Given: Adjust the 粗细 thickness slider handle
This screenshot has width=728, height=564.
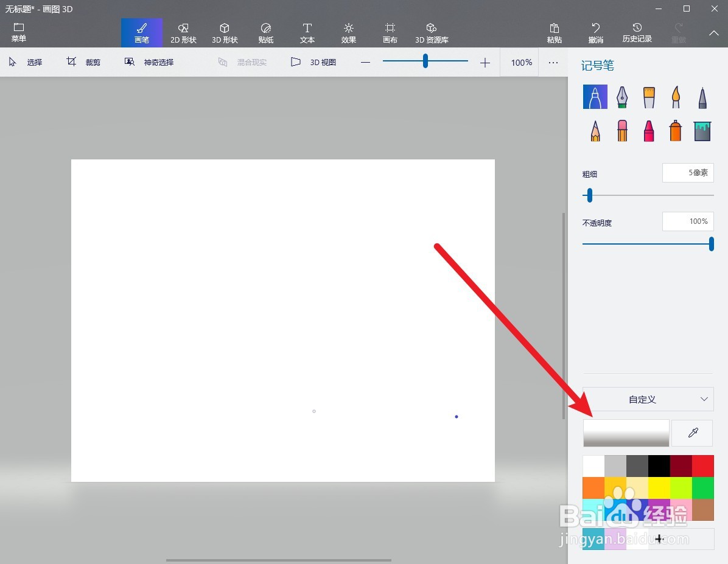Looking at the screenshot, I should [x=590, y=195].
